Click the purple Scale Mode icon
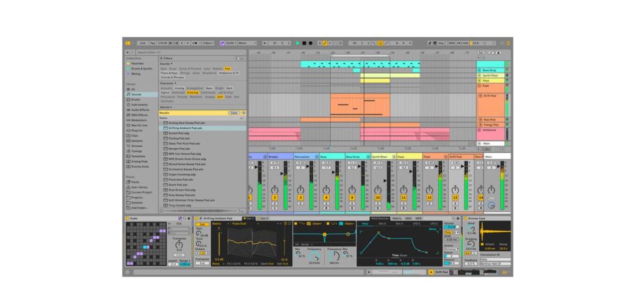 pyautogui.click(x=222, y=43)
